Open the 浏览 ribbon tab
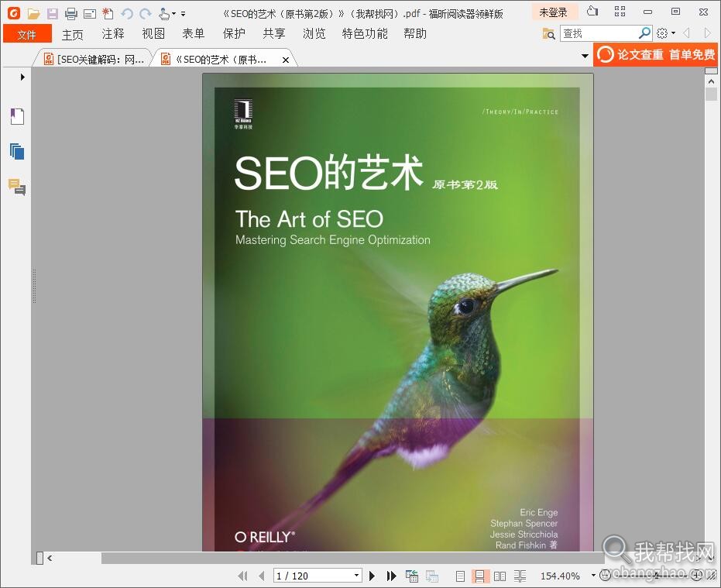721x588 pixels. tap(314, 33)
